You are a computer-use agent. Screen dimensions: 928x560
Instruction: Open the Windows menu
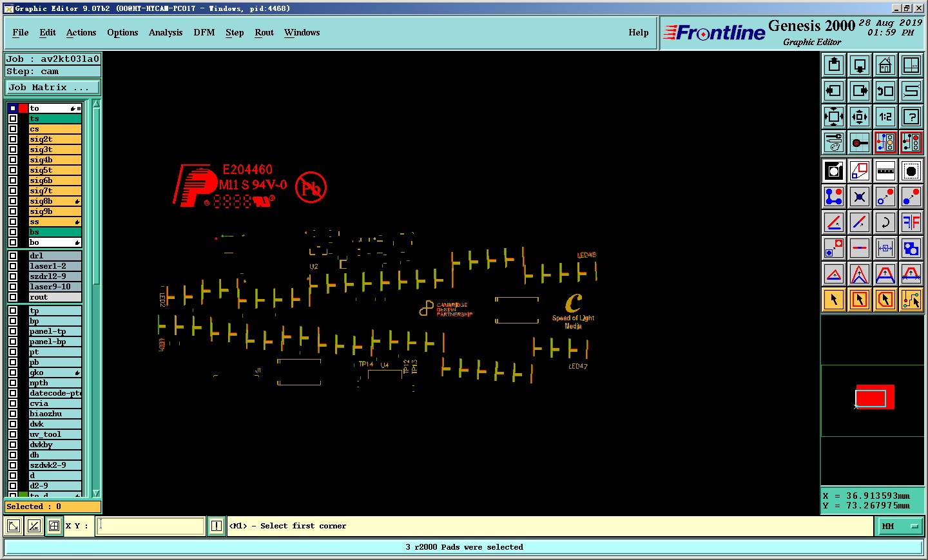[302, 32]
